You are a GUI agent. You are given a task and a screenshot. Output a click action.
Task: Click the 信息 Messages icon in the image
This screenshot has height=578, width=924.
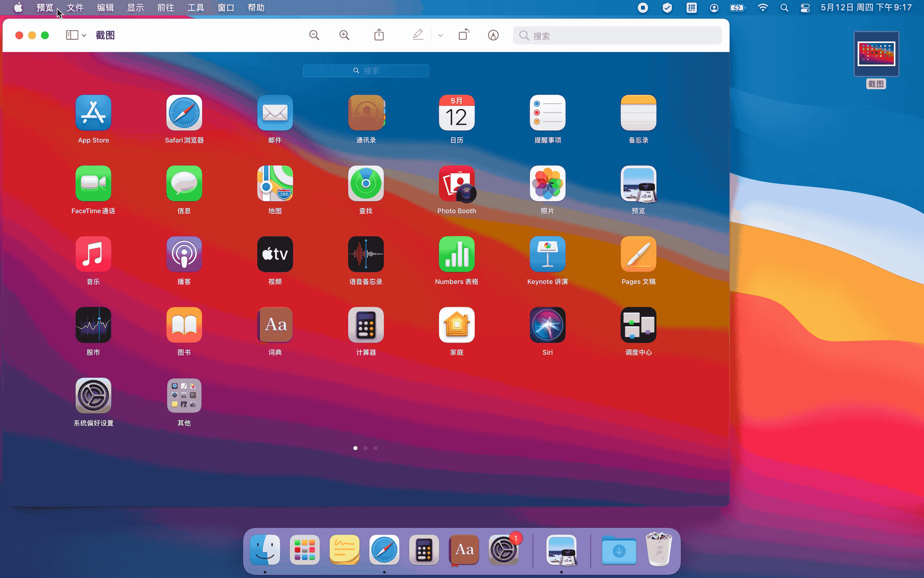click(x=184, y=183)
